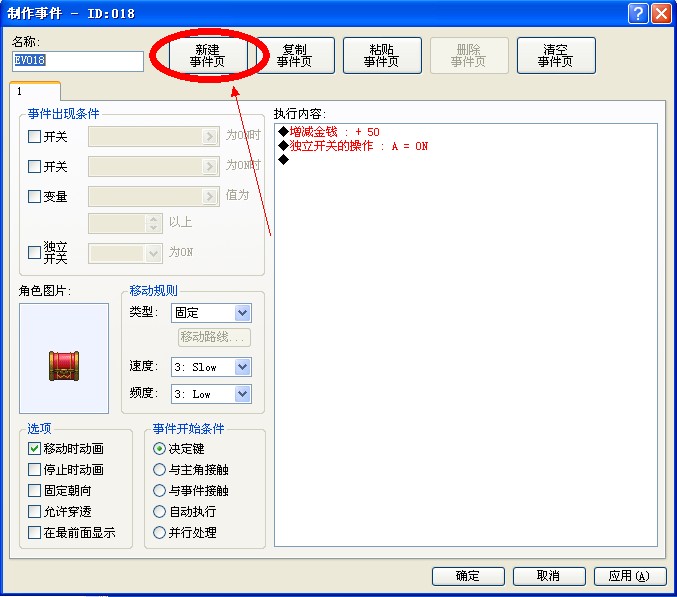Select the 独立开关的操作 : A = ON command
The width and height of the screenshot is (677, 597).
354,146
